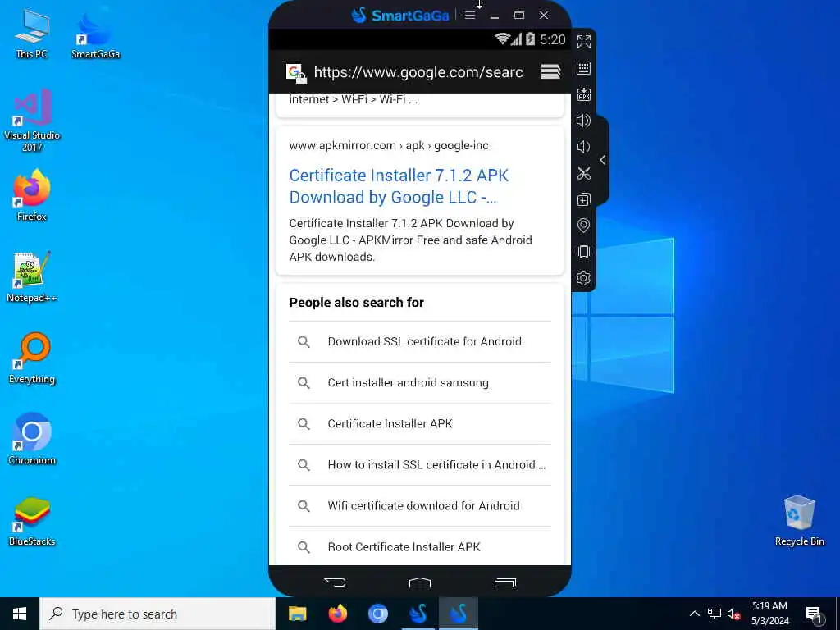Click the Certificate Installer result description text
840x630 pixels.
[x=410, y=240]
